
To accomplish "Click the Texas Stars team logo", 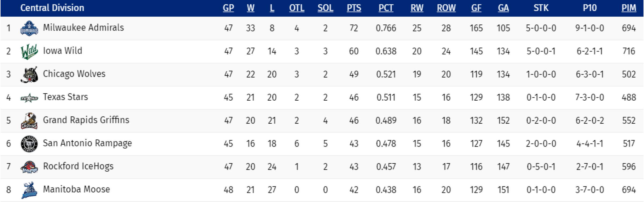I will [x=29, y=98].
